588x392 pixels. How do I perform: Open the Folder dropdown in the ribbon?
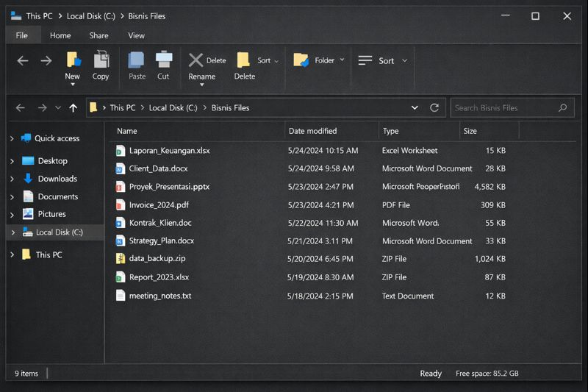(342, 60)
